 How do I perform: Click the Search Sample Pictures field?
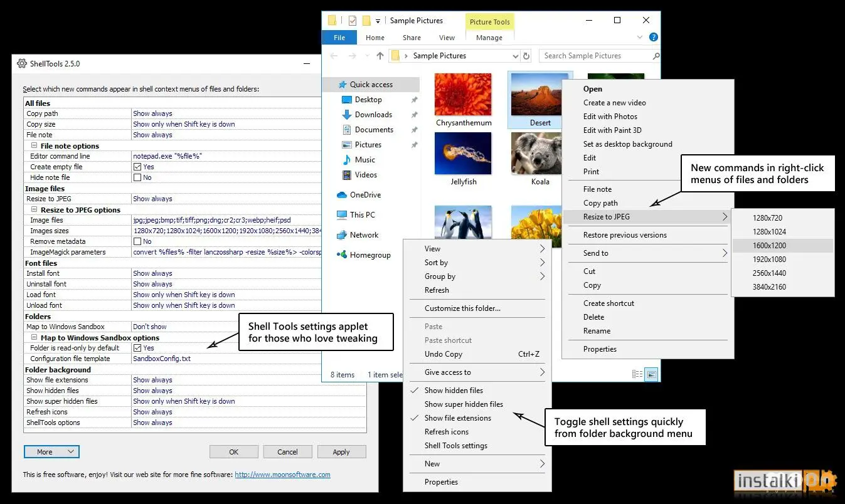point(594,56)
